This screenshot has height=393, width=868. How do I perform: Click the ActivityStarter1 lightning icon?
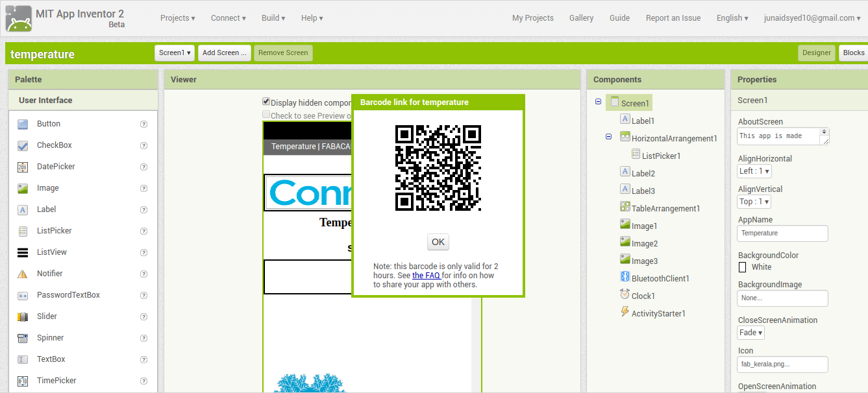tap(625, 312)
